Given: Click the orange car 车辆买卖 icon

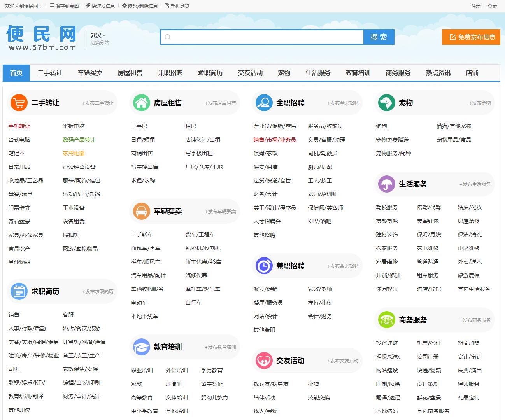Looking at the screenshot, I should pyautogui.click(x=141, y=212).
